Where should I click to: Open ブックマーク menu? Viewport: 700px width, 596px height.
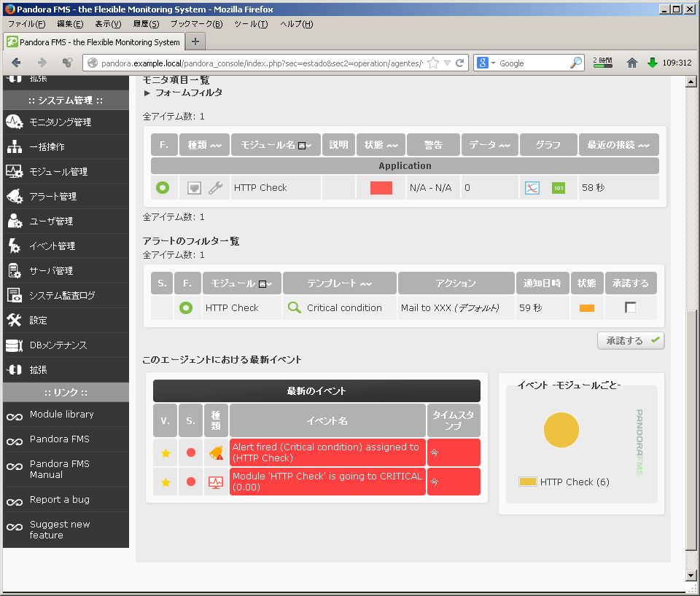point(196,24)
